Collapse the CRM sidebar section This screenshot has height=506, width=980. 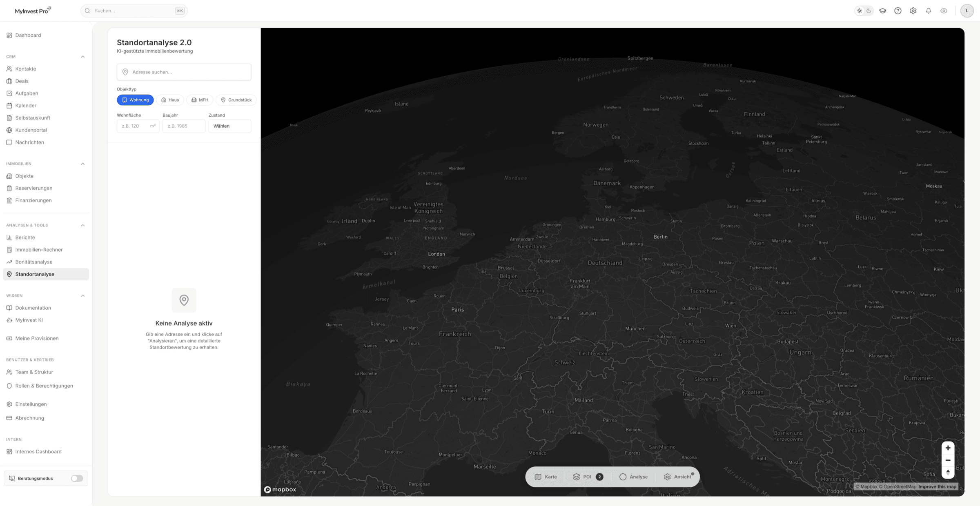[x=83, y=56]
